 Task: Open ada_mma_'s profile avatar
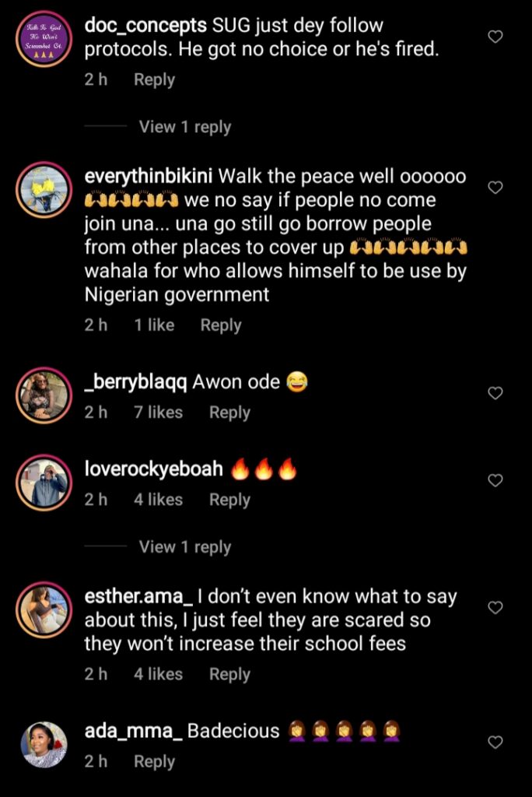(x=44, y=745)
